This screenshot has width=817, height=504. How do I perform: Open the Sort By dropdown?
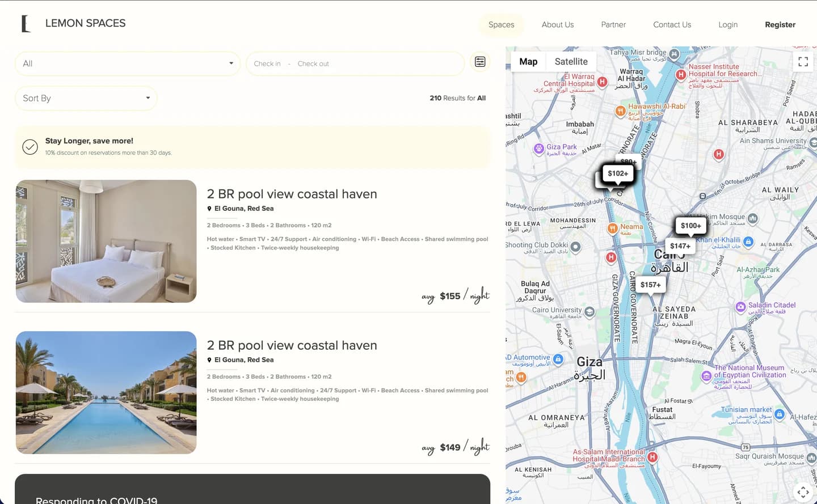point(86,98)
